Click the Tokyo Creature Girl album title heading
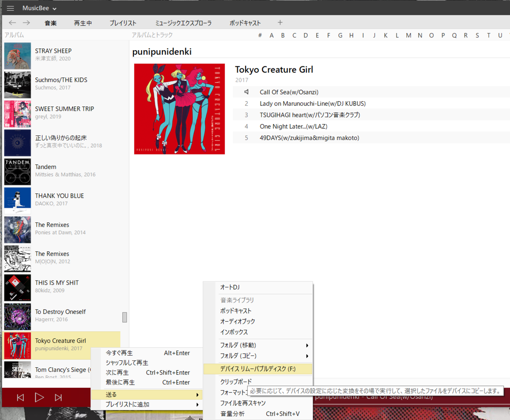The image size is (510, 420). [274, 70]
